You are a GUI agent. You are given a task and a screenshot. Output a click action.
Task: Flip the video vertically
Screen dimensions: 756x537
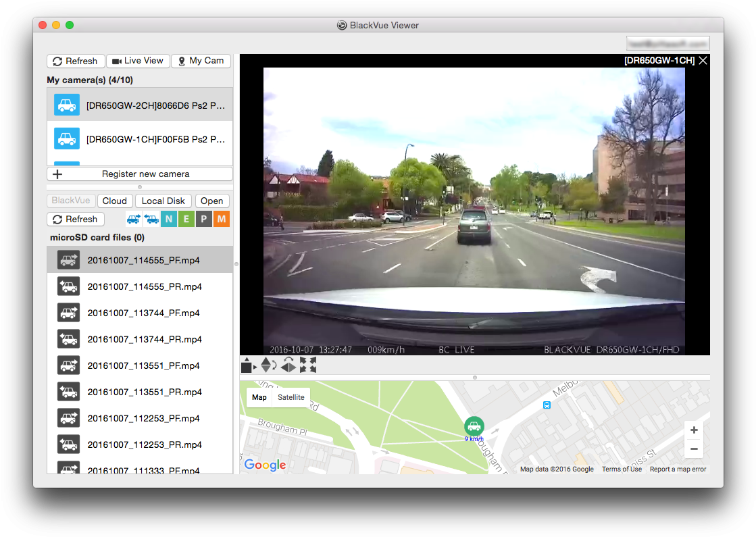pyautogui.click(x=268, y=365)
